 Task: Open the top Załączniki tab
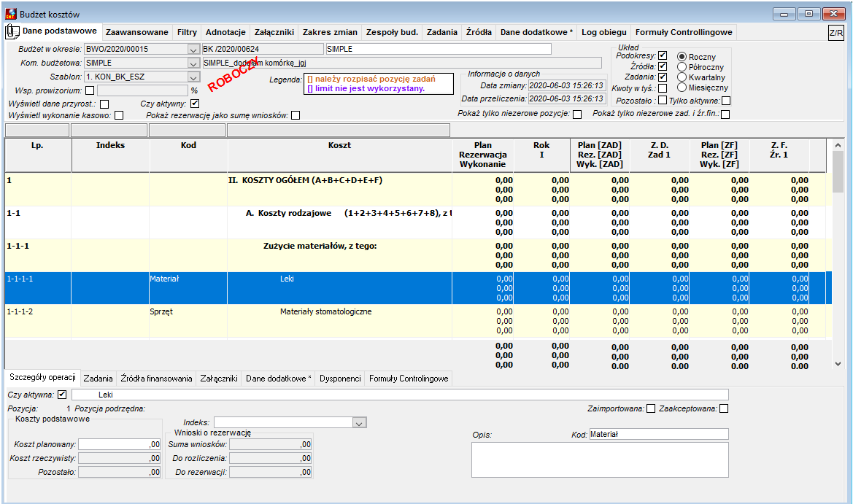(x=274, y=32)
